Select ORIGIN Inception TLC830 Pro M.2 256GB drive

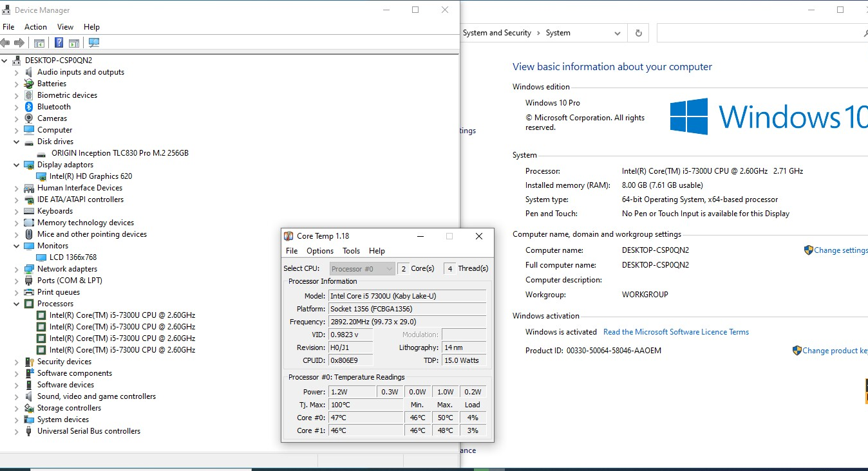pos(120,153)
